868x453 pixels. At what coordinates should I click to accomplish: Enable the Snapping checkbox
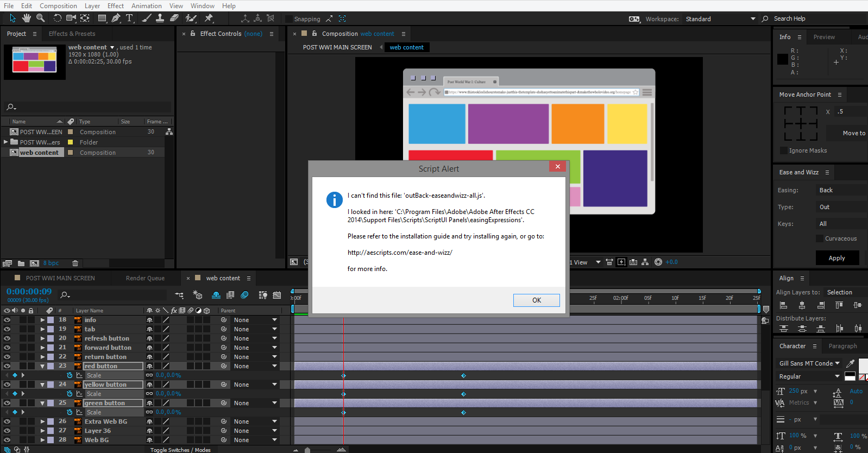point(289,19)
